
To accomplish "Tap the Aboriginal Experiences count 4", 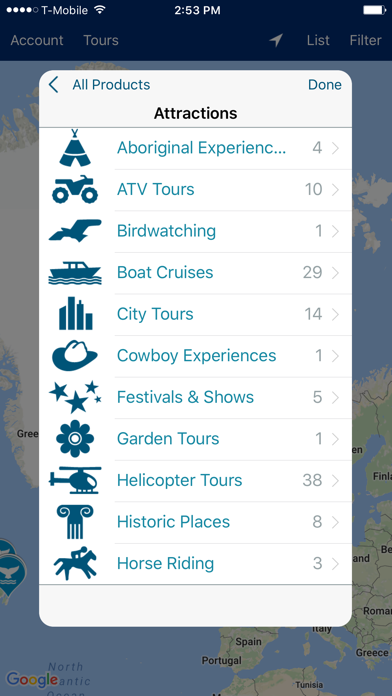I will point(317,148).
